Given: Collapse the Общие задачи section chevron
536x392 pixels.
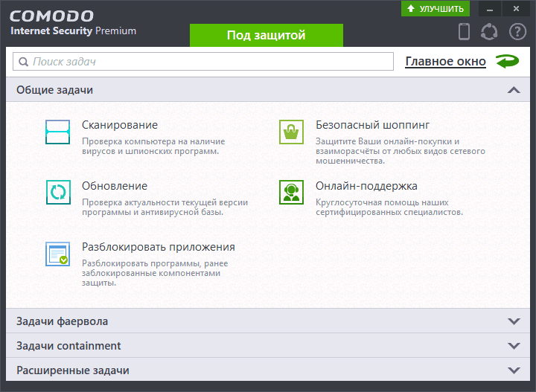Looking at the screenshot, I should pos(514,90).
